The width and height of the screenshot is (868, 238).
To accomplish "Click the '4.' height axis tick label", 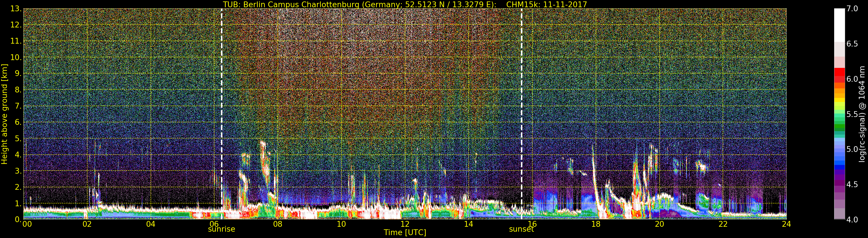I will click(x=19, y=155).
